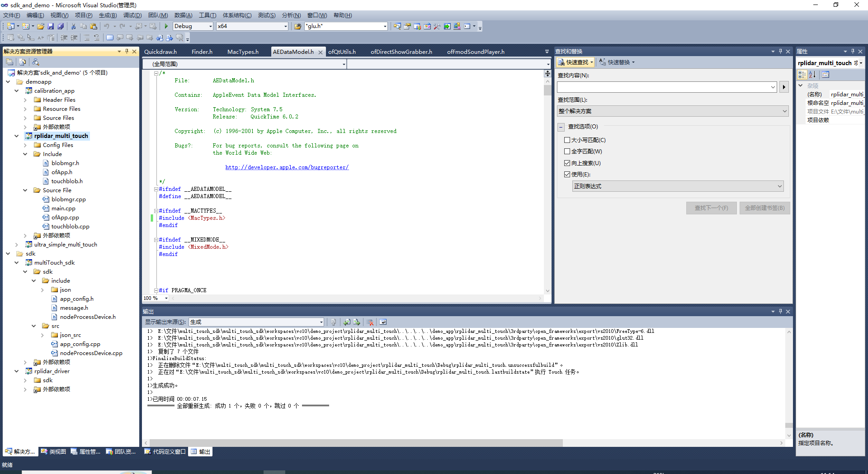This screenshot has height=474, width=868.
Task: Click the Increase Indent toolbar icon
Action: [x=74, y=38]
